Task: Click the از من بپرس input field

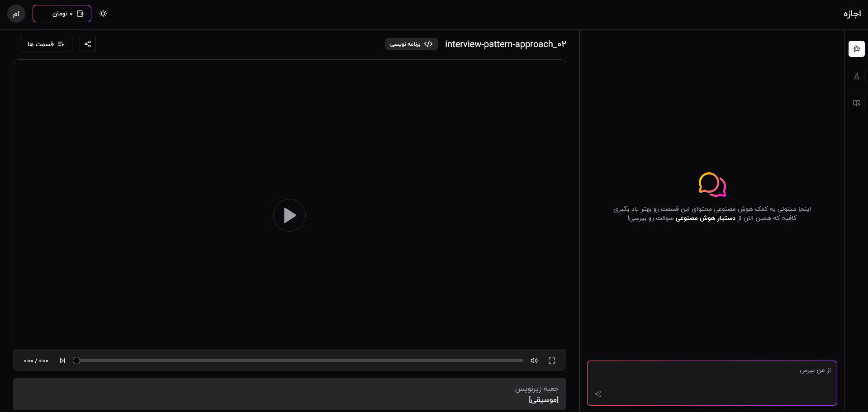Action: pyautogui.click(x=712, y=383)
